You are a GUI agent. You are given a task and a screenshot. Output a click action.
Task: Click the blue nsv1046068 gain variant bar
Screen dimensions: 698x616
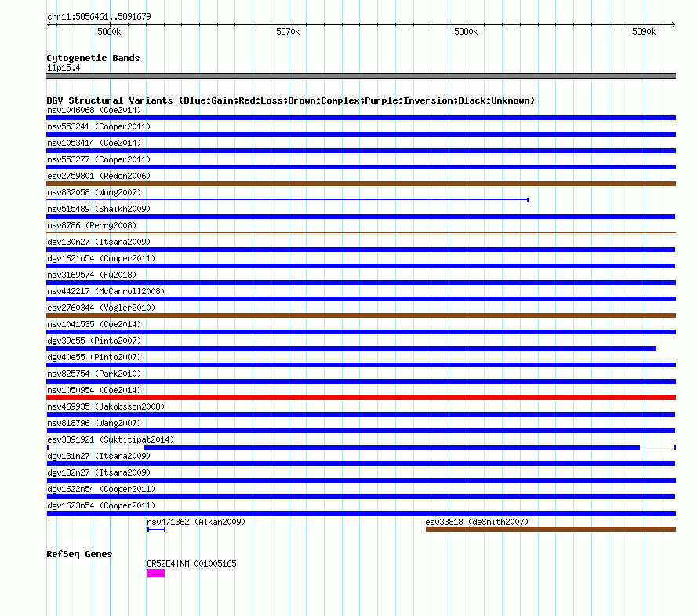(x=361, y=118)
